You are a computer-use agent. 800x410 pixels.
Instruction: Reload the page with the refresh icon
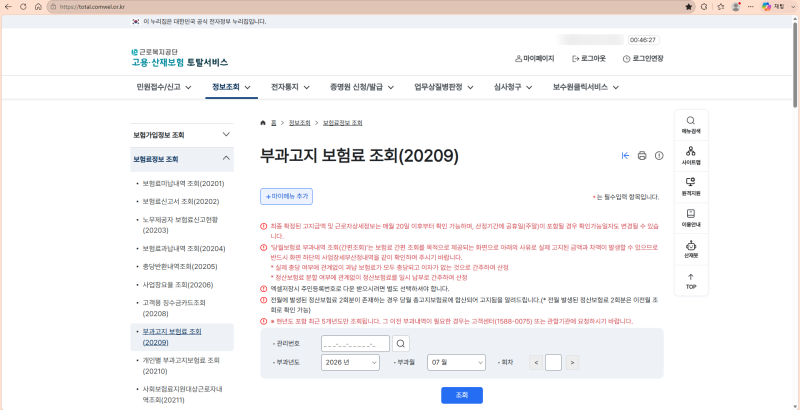tap(23, 7)
